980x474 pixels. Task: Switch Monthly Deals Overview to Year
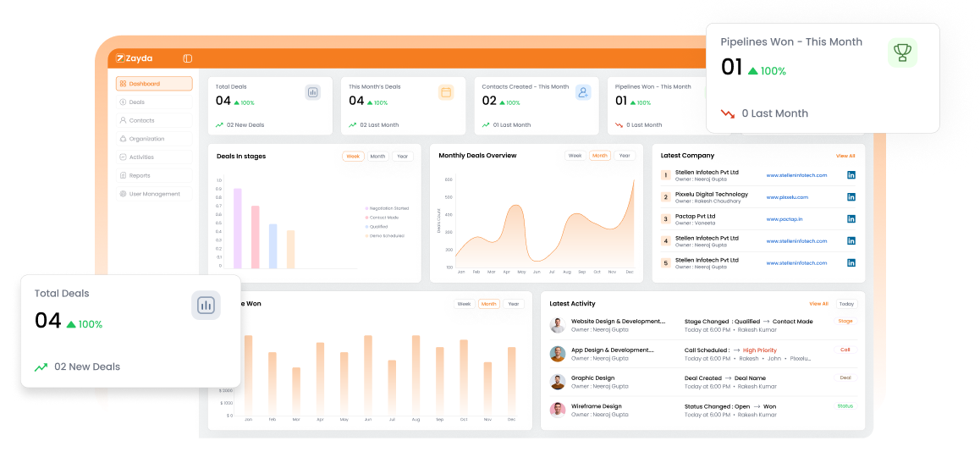coord(625,156)
